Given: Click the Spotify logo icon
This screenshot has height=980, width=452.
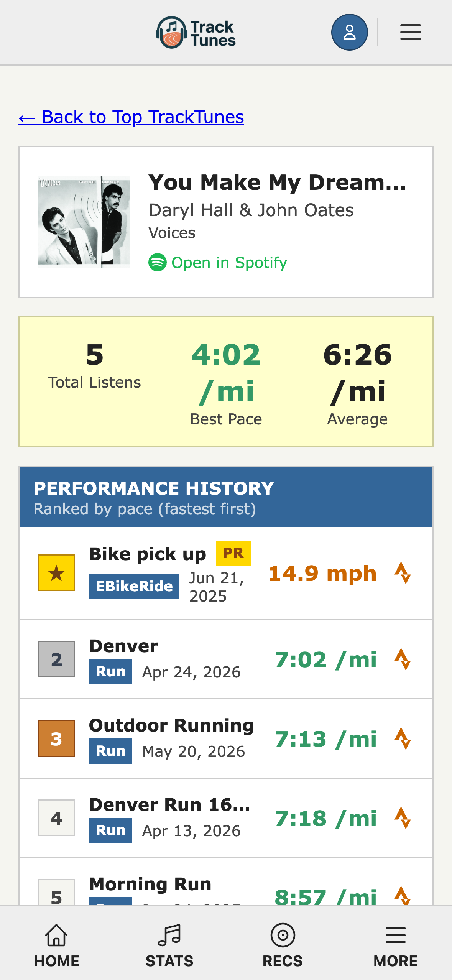Looking at the screenshot, I should (x=158, y=263).
